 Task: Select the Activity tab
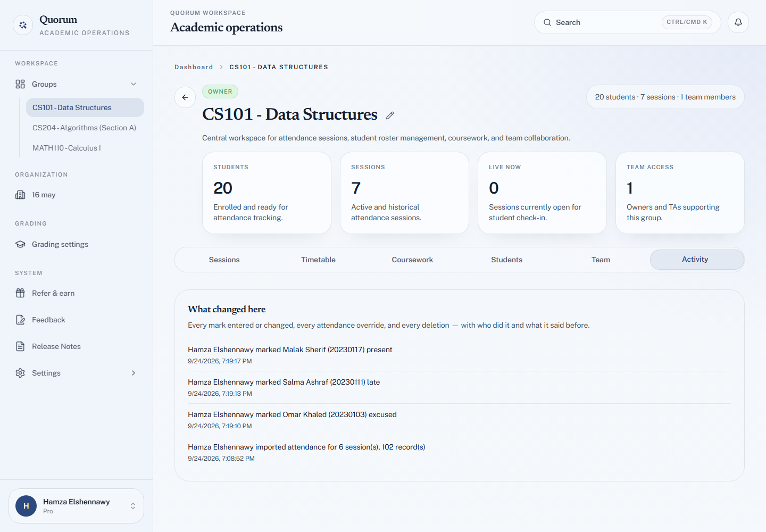click(697, 260)
